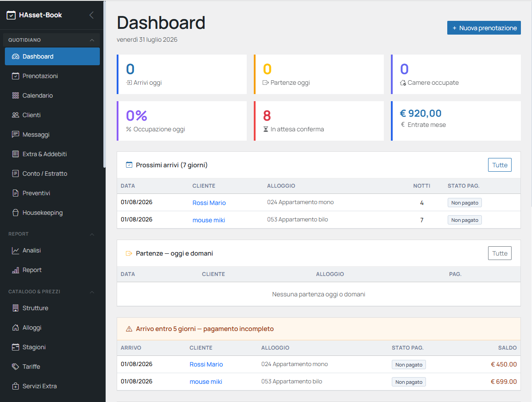The image size is (532, 402).
Task: Click the Housekeeping bucket icon
Action: pos(16,213)
